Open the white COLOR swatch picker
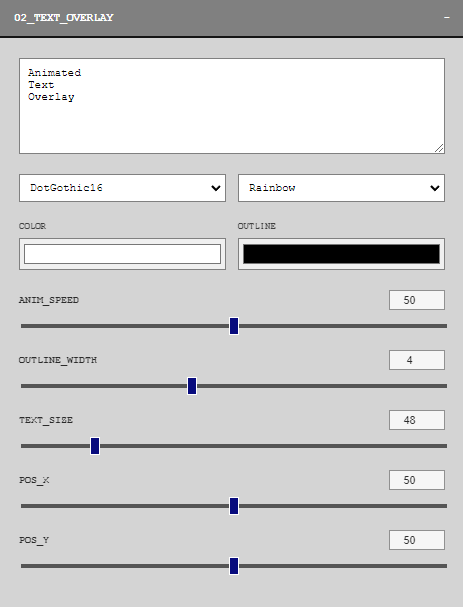 122,254
